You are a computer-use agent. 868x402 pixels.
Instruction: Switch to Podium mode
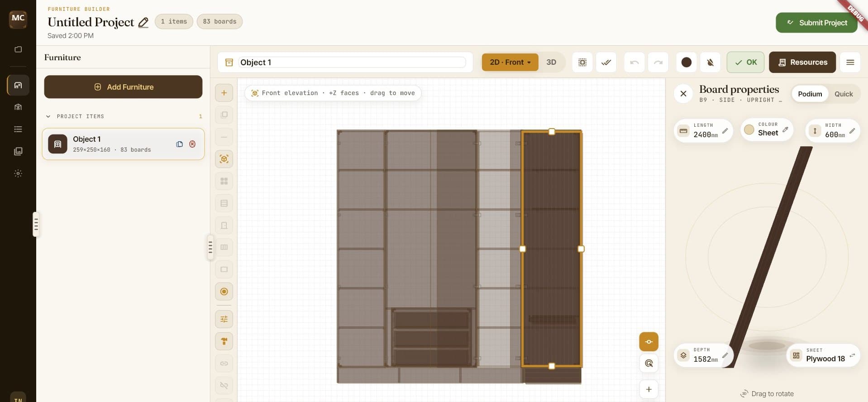(x=810, y=94)
